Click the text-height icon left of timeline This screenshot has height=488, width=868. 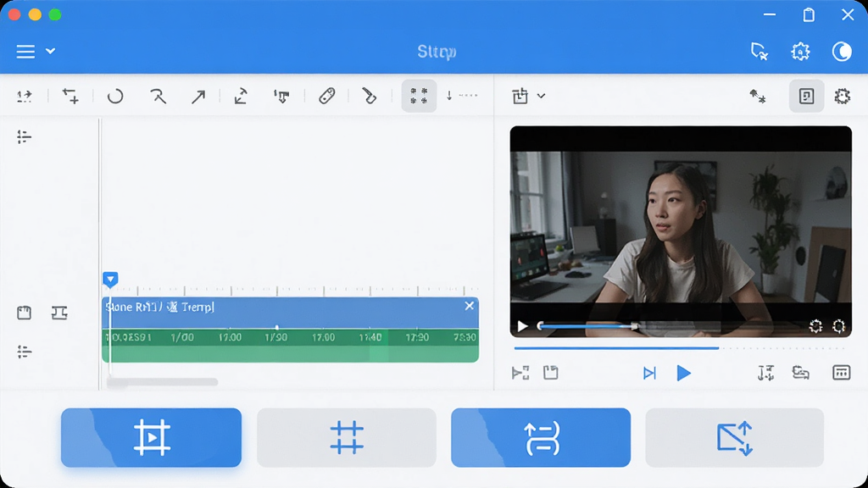coord(59,313)
